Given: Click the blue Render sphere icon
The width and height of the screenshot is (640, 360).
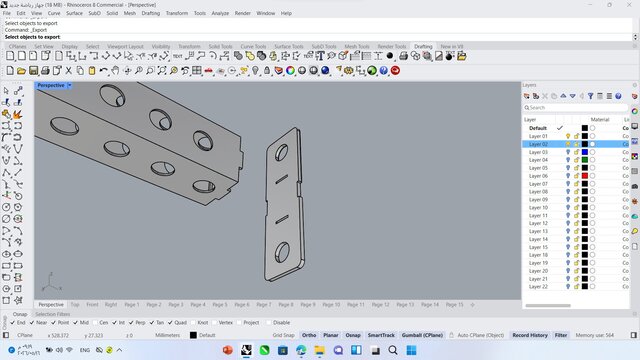Looking at the screenshot, I should tap(325, 71).
